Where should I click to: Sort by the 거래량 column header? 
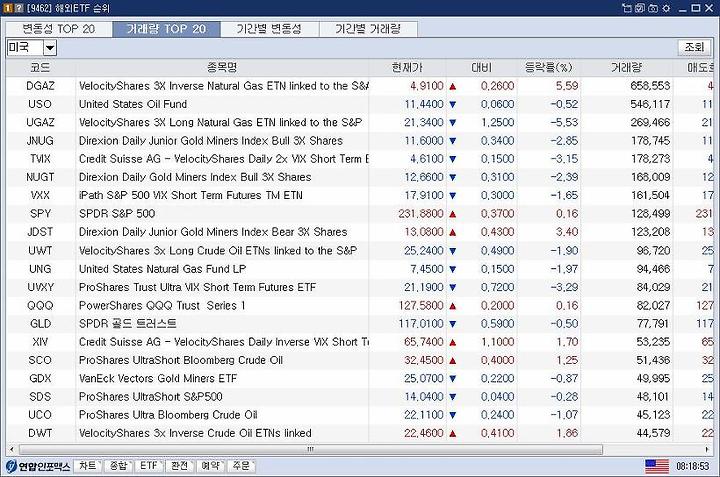pos(626,67)
